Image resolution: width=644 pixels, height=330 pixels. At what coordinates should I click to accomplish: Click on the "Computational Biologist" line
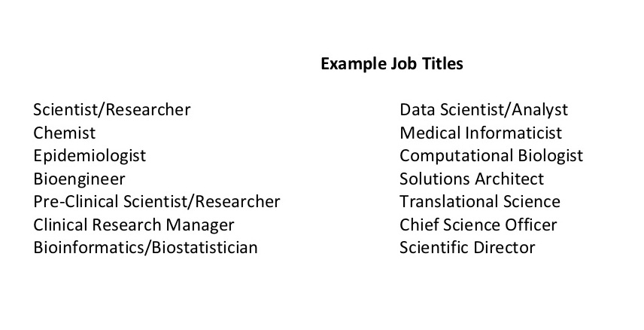(491, 156)
